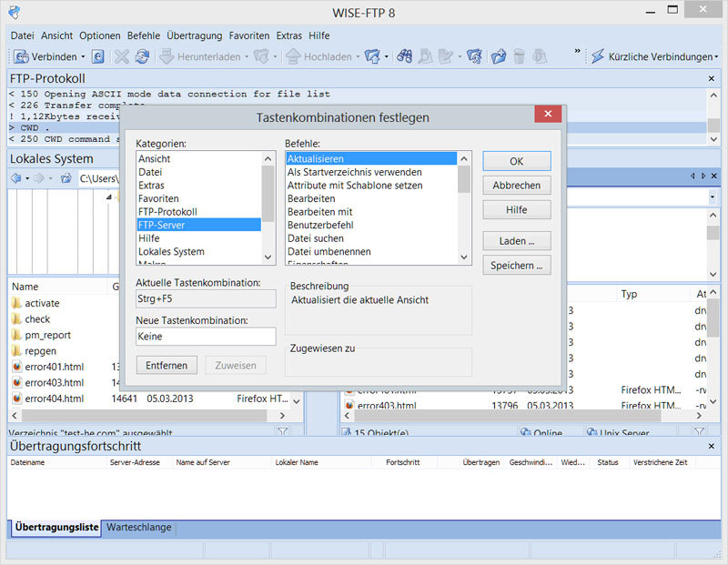Click the upload-with-options folder icon
The width and height of the screenshot is (728, 565).
click(x=372, y=56)
